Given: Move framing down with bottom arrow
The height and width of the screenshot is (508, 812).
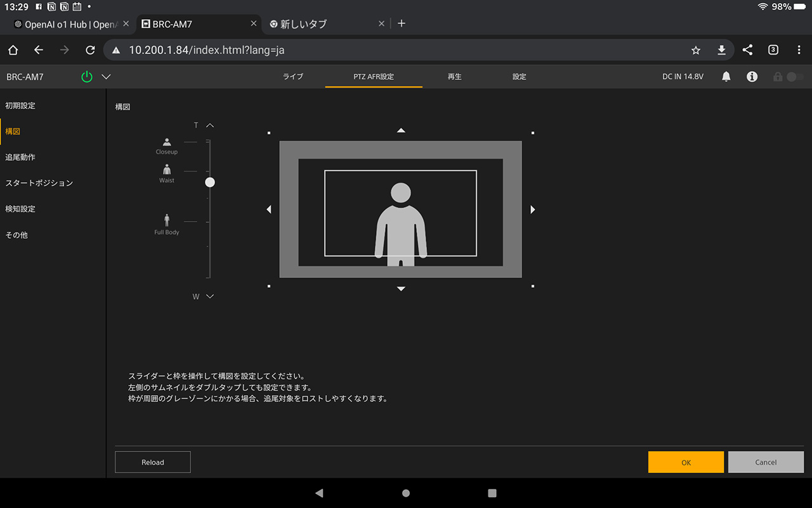Looking at the screenshot, I should point(401,289).
